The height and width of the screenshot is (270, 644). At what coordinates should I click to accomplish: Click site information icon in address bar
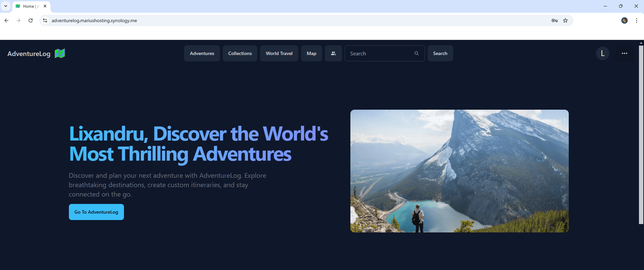coord(45,20)
